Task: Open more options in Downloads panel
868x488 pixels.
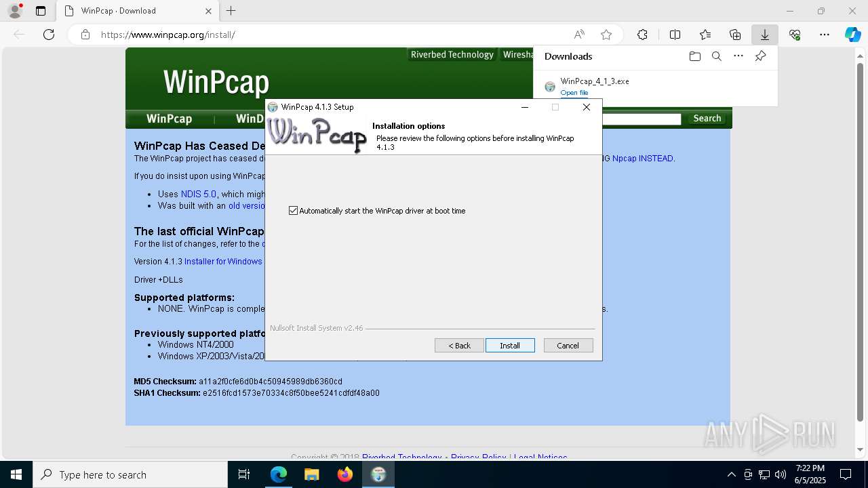Action: 738,56
